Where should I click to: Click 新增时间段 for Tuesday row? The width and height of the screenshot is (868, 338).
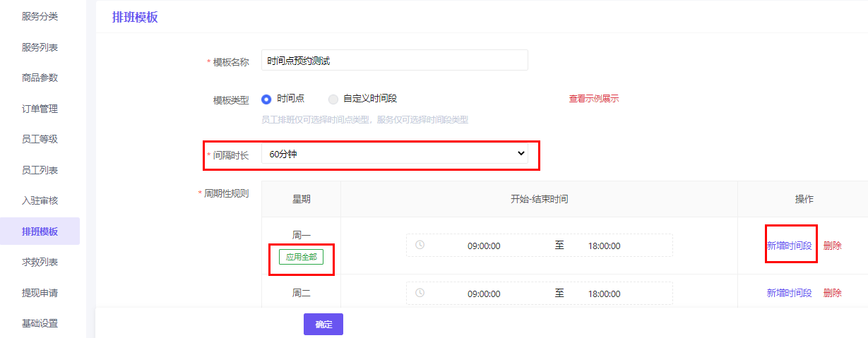pyautogui.click(x=789, y=293)
